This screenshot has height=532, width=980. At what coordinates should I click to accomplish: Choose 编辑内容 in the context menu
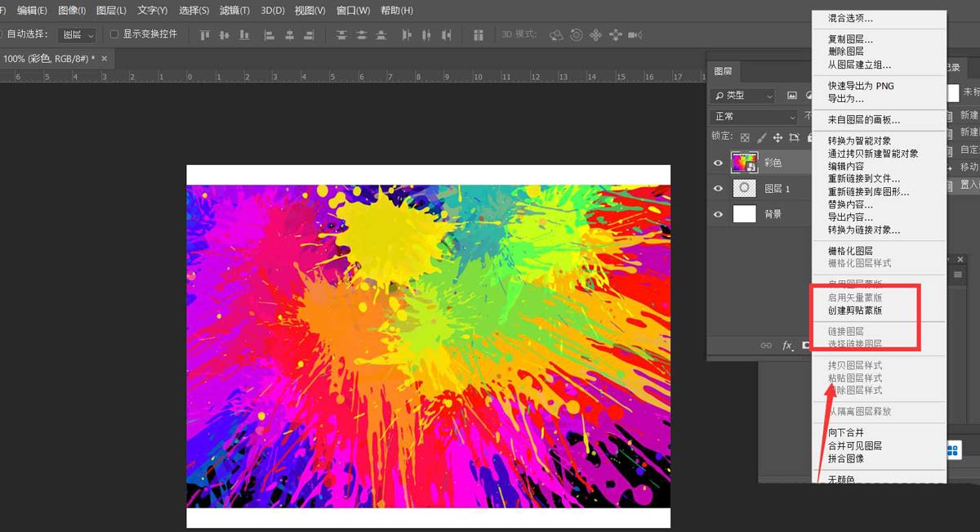coord(846,166)
